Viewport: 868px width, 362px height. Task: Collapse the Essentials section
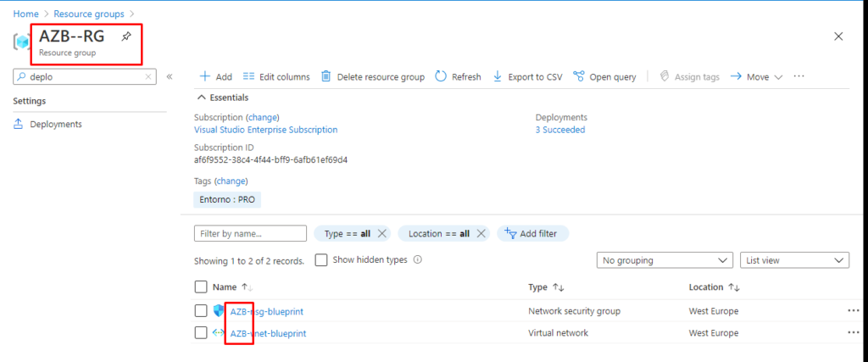pos(224,97)
